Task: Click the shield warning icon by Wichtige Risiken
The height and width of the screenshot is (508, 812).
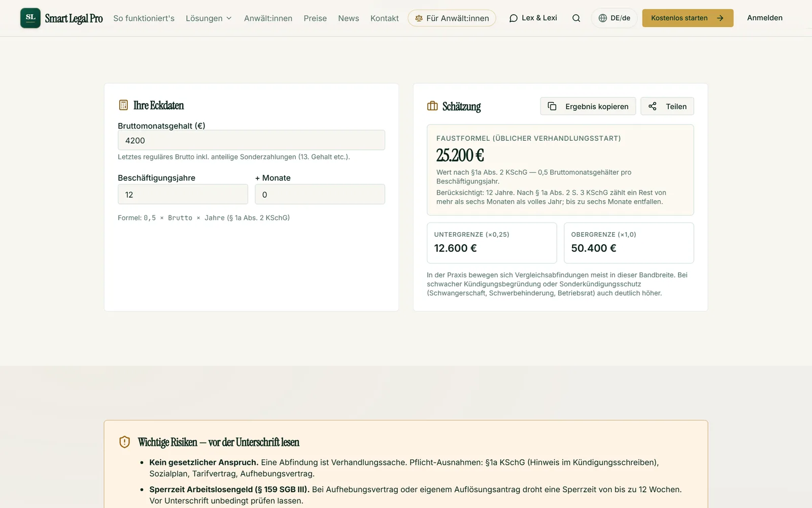Action: (x=124, y=442)
